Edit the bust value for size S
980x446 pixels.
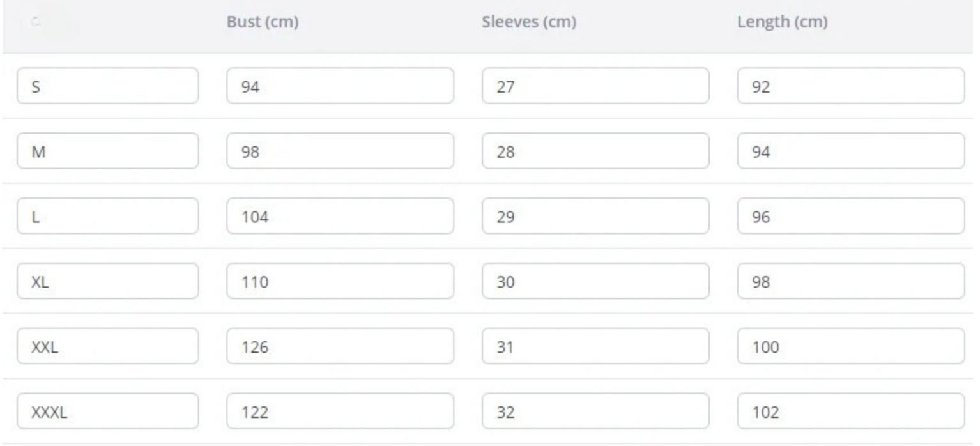pos(340,86)
